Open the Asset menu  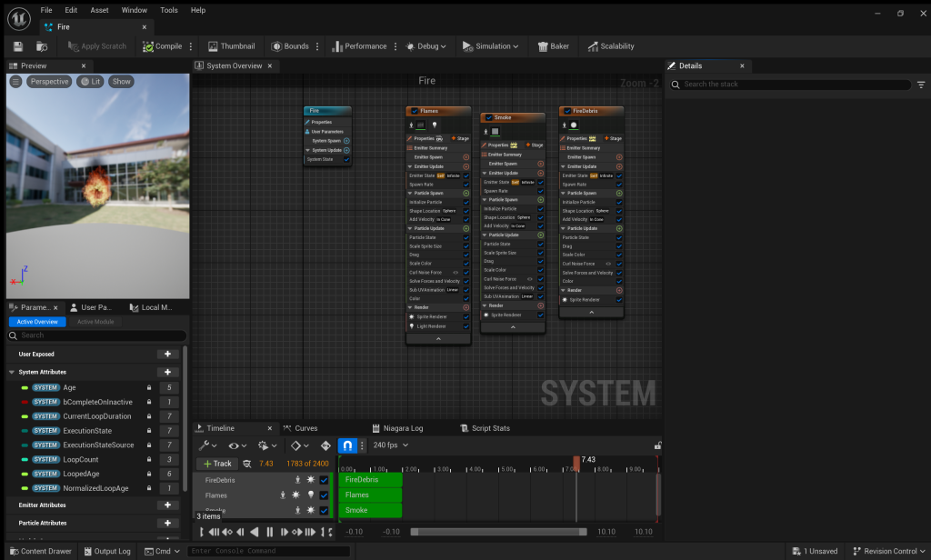[99, 10]
